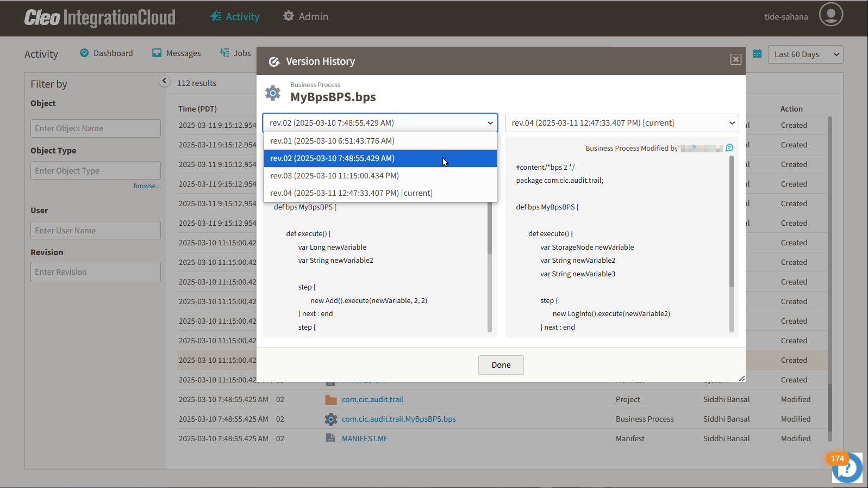Click 'new LogInfo().execute(newVariable2)' line

pos(611,313)
